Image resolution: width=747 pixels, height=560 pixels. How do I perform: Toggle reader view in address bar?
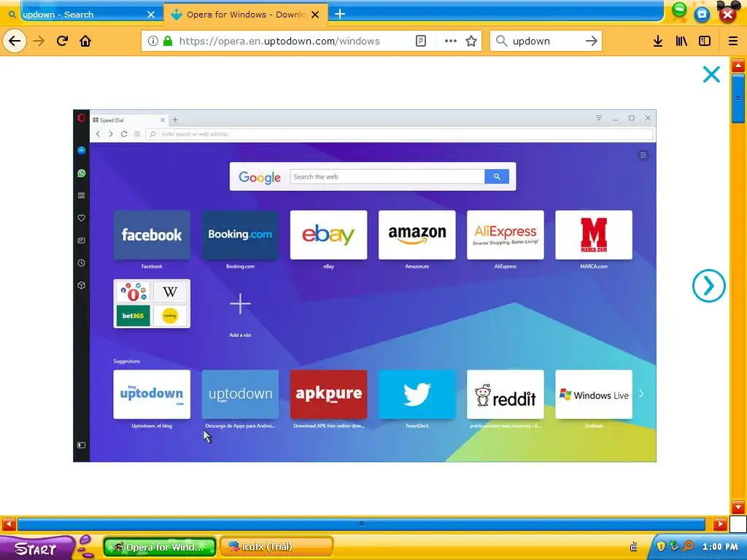click(x=421, y=41)
